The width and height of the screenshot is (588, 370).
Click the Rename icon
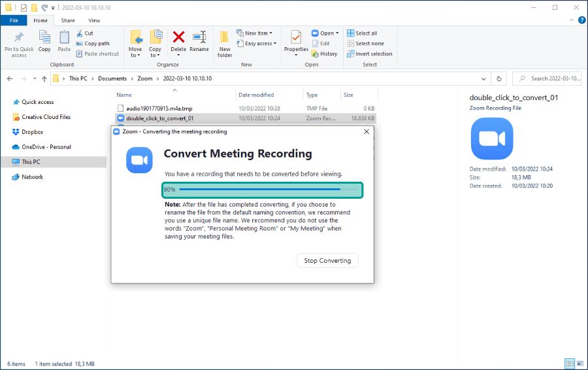[199, 37]
